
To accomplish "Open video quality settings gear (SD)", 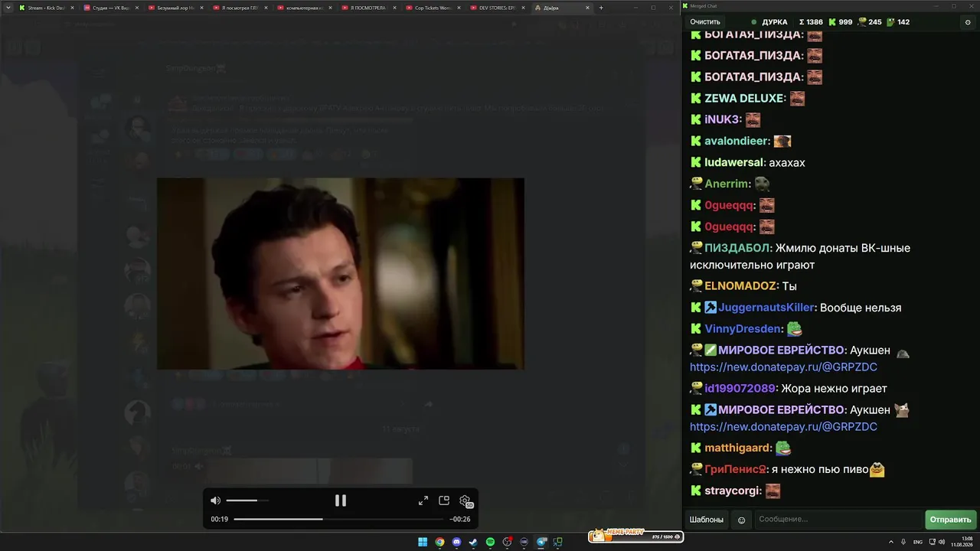I will tap(465, 501).
